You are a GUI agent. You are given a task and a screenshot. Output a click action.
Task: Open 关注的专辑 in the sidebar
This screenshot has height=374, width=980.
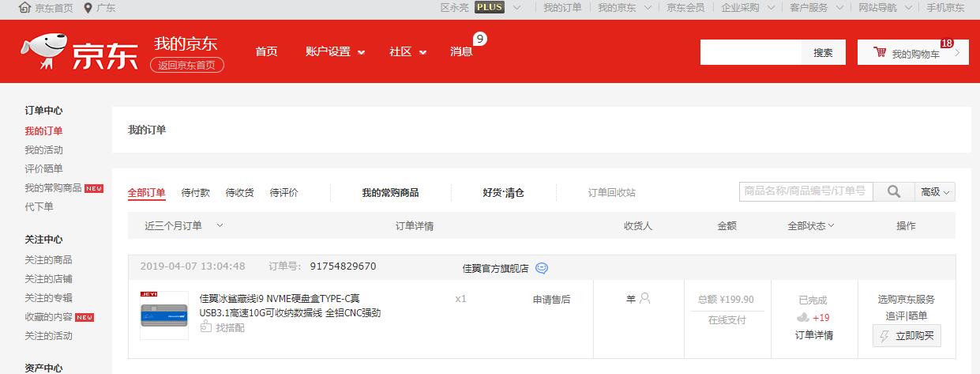[x=48, y=297]
